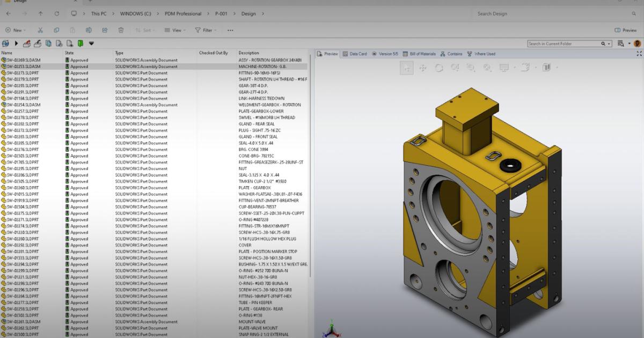Expand the preview pane to fullscreen
Image resolution: width=644 pixels, height=338 pixels.
[x=639, y=54]
